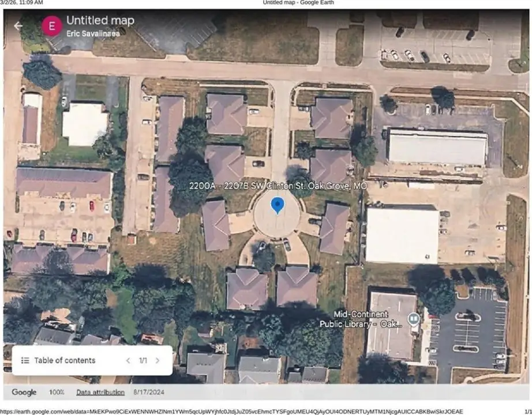
Task: Click the back arrow beside Untitled map
Action: [18, 26]
